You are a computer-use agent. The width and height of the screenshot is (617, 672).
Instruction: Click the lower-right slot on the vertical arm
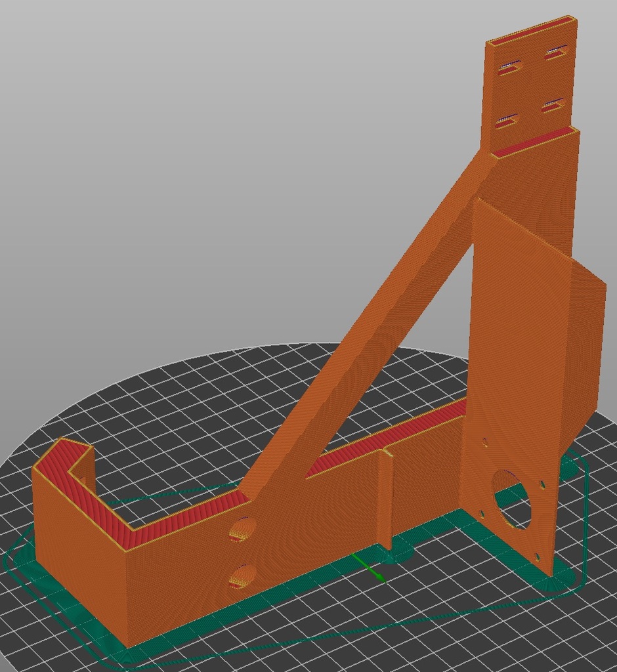tap(553, 104)
